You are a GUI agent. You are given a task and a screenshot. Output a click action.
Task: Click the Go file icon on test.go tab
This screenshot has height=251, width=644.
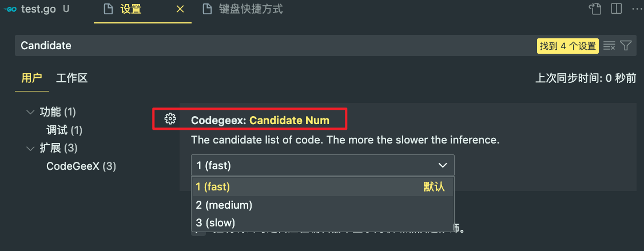[x=10, y=10]
